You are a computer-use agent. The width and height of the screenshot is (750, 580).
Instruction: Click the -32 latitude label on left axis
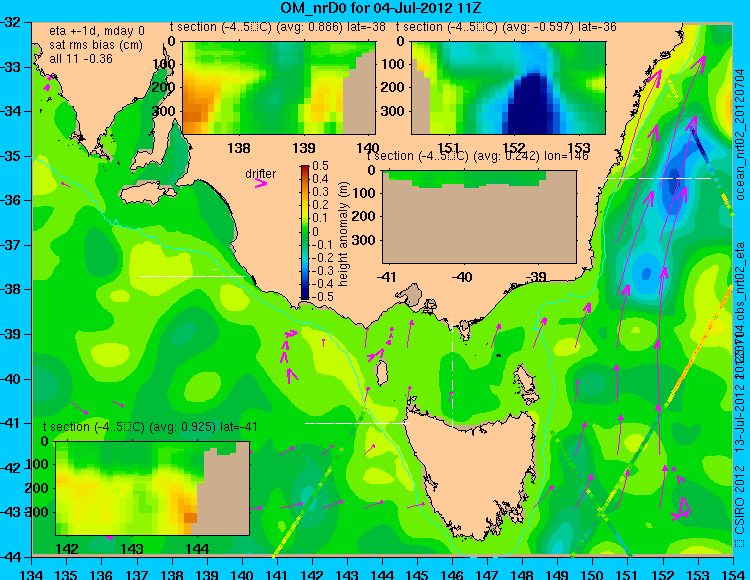coord(11,22)
